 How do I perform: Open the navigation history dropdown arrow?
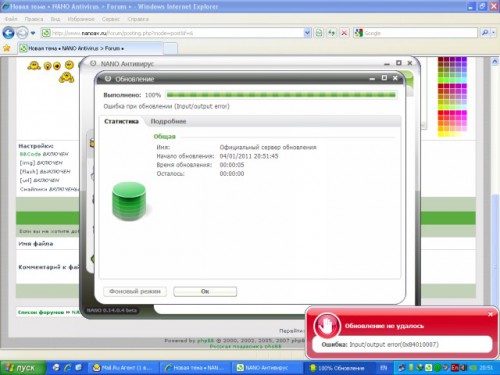click(x=33, y=33)
